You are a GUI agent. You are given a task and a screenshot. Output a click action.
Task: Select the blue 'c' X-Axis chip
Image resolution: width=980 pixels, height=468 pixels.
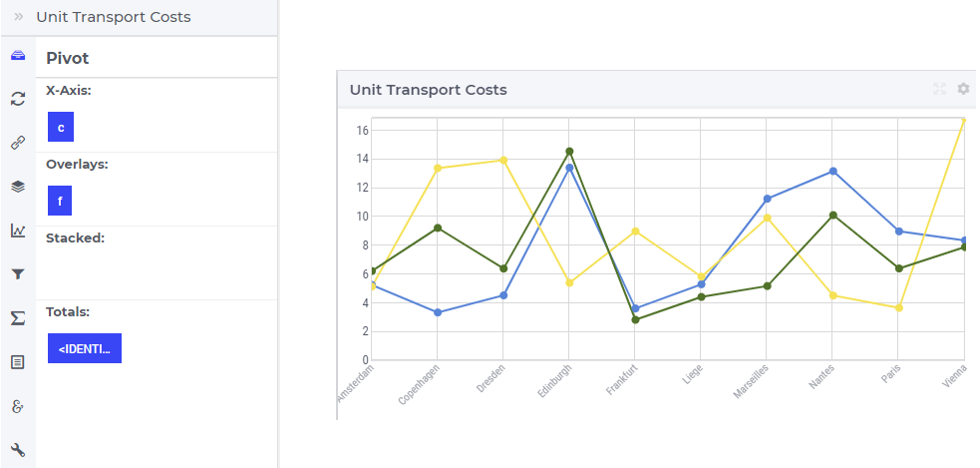click(x=61, y=127)
